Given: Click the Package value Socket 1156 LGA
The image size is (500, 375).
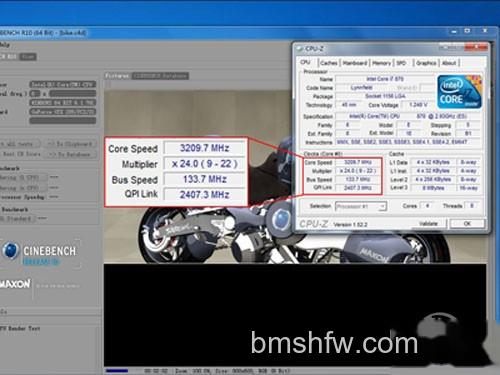Looking at the screenshot, I should pyautogui.click(x=385, y=96).
